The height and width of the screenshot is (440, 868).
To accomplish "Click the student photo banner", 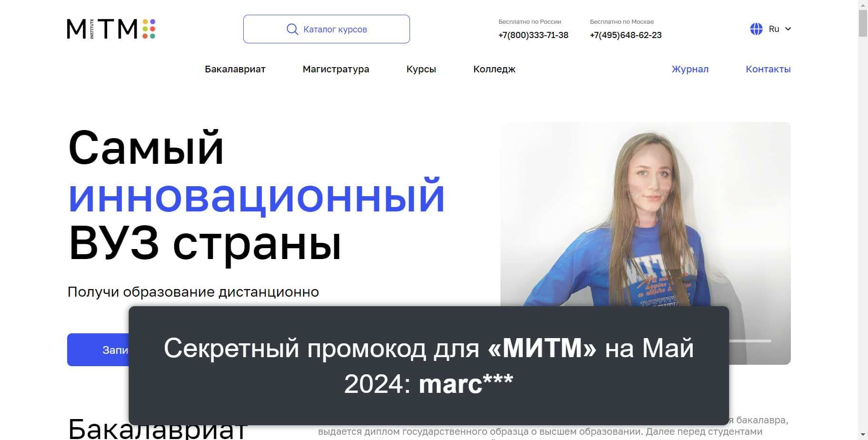I will pyautogui.click(x=646, y=214).
